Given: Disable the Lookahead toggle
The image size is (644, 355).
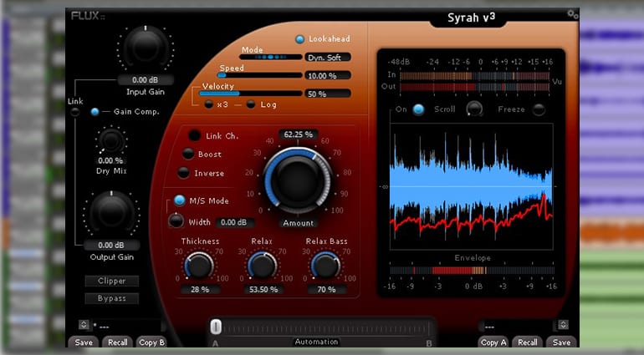Looking at the screenshot, I should click(x=299, y=39).
